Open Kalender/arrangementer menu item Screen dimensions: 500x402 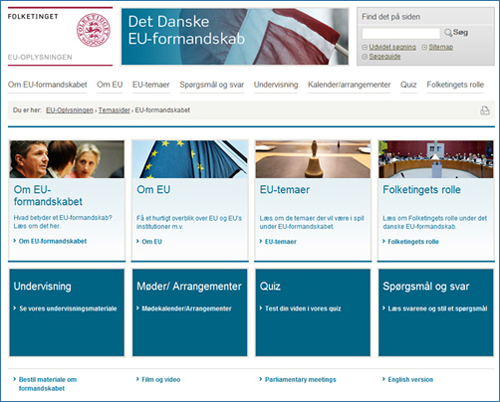click(349, 85)
